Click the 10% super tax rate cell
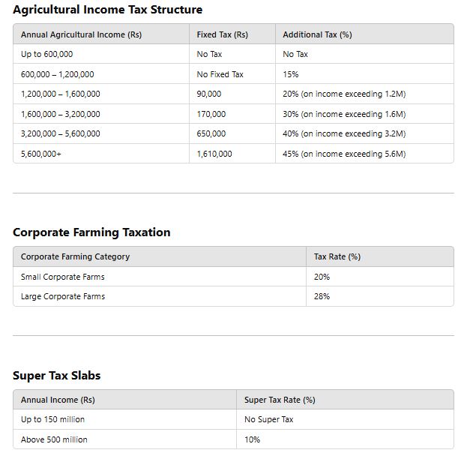 252,439
